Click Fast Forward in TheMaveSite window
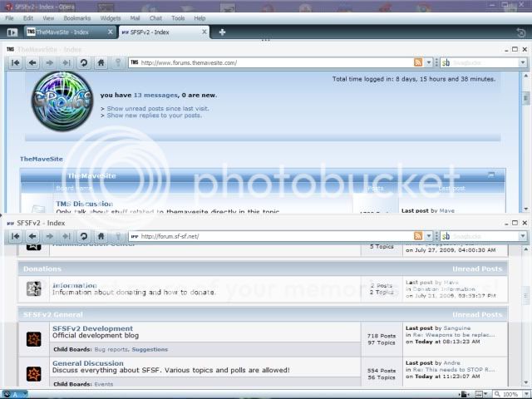 coord(66,63)
